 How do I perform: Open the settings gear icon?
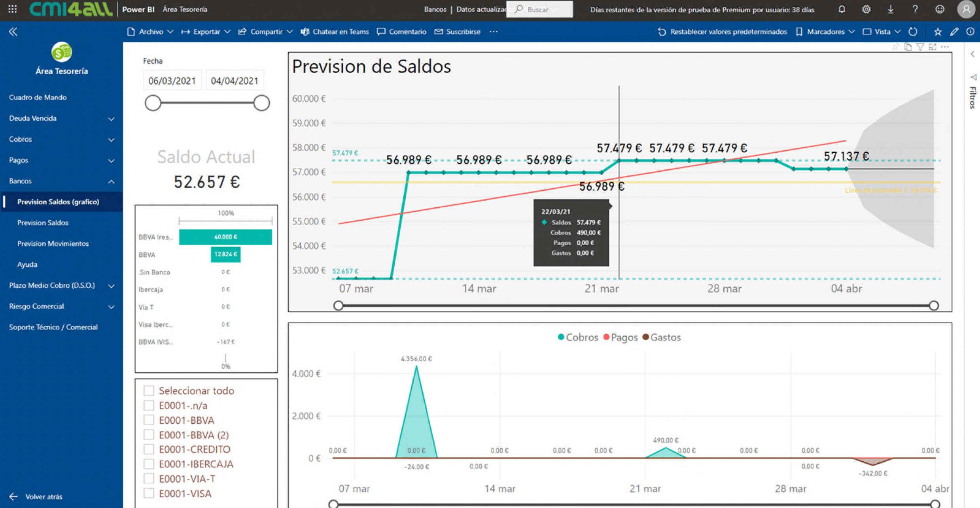click(x=866, y=9)
